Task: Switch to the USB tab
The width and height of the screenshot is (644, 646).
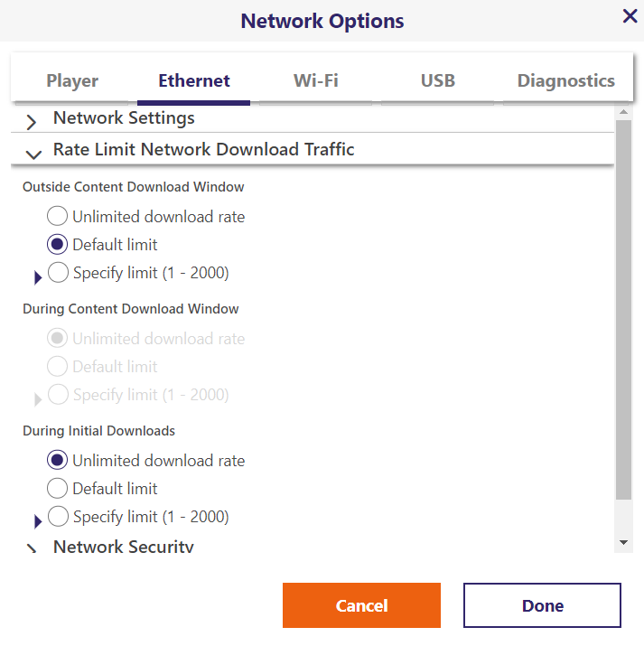Action: coord(437,80)
